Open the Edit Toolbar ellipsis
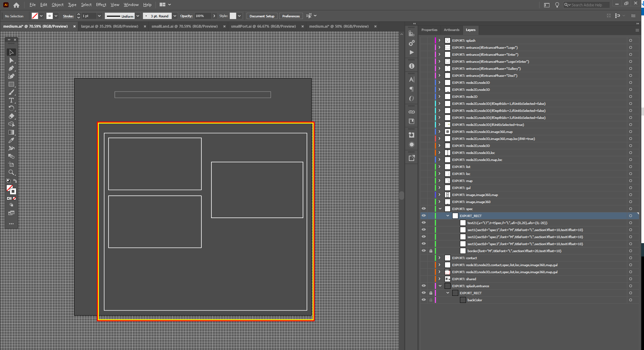644x350 pixels. (11, 224)
